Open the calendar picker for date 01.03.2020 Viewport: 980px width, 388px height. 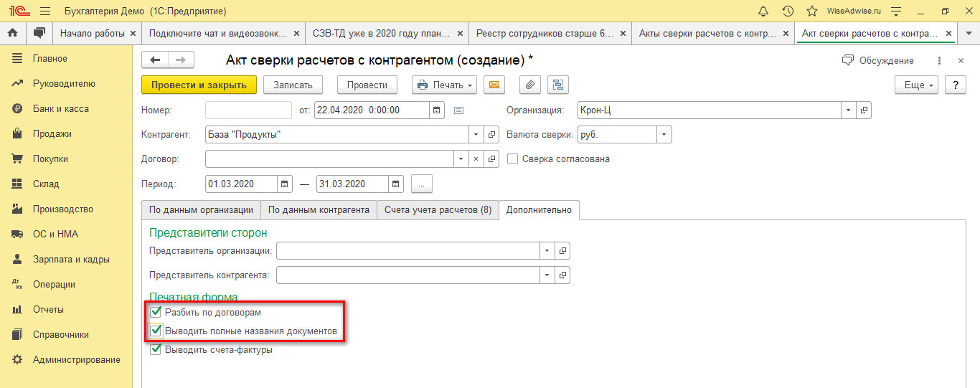[285, 184]
